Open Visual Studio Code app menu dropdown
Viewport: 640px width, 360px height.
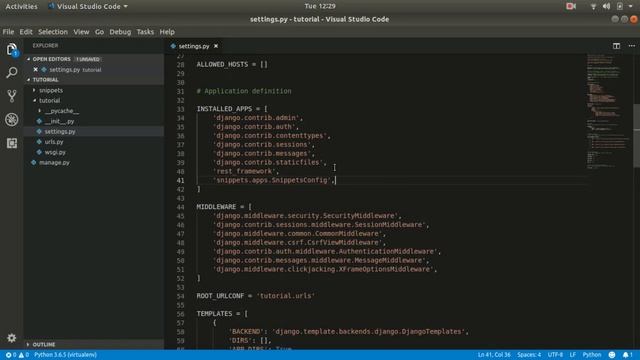88,6
